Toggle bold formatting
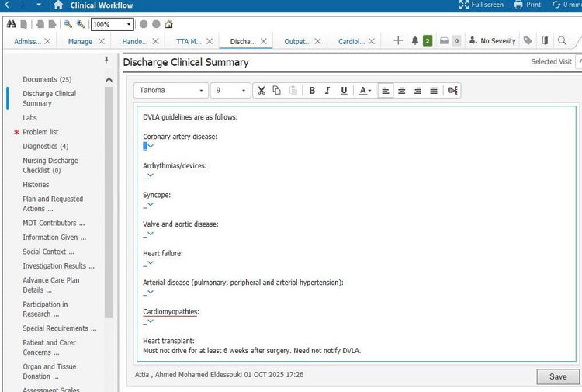The image size is (582, 392). tap(312, 91)
